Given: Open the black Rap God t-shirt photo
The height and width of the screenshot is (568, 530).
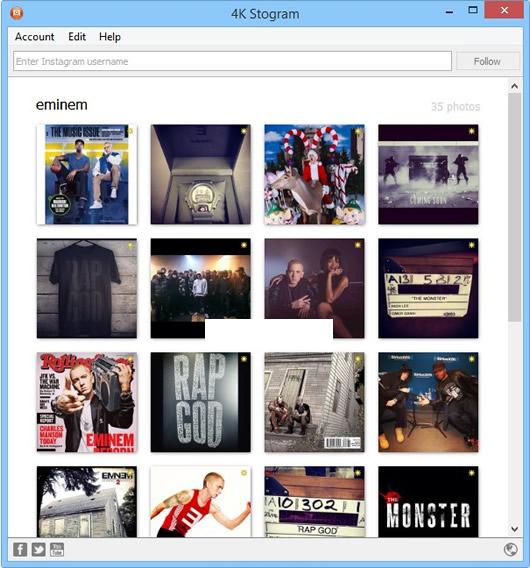Looking at the screenshot, I should tap(87, 288).
